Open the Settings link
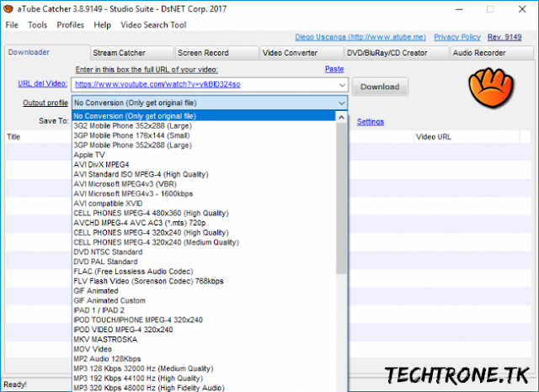Image resolution: width=539 pixels, height=392 pixels. (x=371, y=121)
